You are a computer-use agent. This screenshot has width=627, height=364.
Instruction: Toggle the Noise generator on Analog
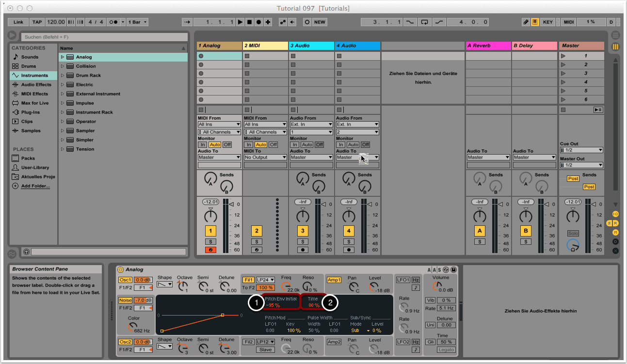[x=125, y=301]
